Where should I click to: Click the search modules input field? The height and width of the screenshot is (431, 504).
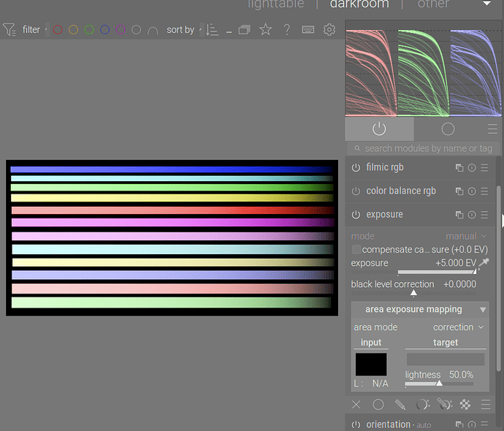(427, 148)
